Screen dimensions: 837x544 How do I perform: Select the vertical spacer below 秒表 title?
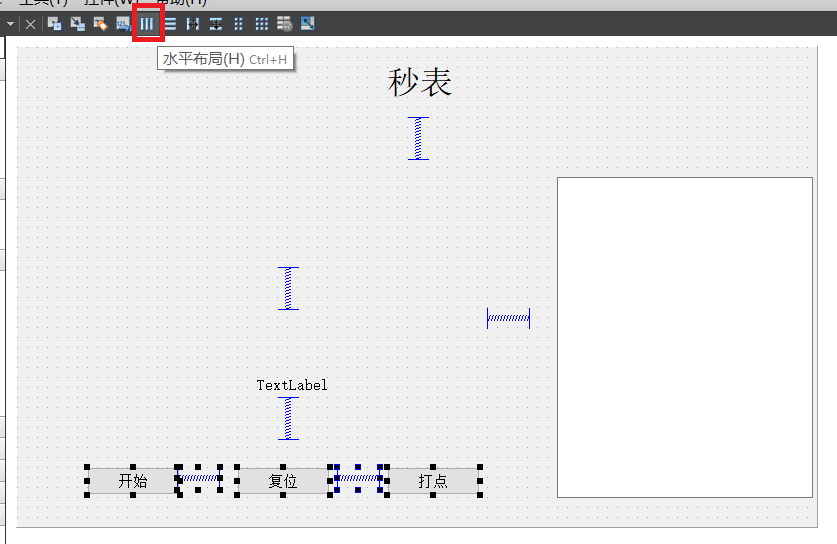[x=418, y=138]
